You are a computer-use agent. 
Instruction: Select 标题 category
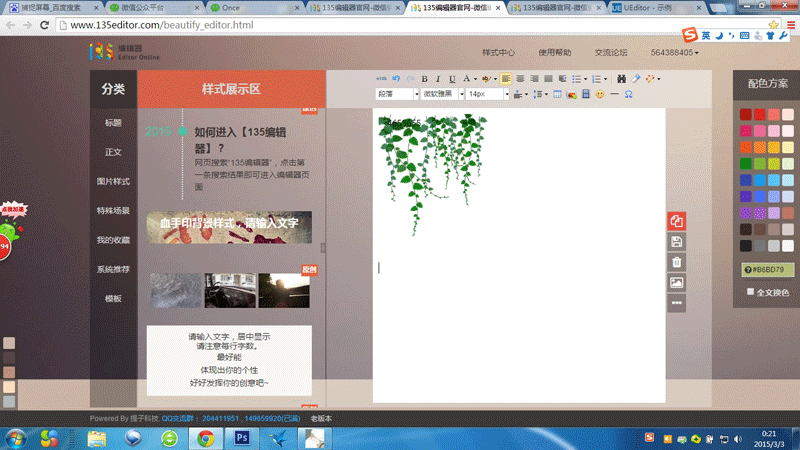pos(113,123)
